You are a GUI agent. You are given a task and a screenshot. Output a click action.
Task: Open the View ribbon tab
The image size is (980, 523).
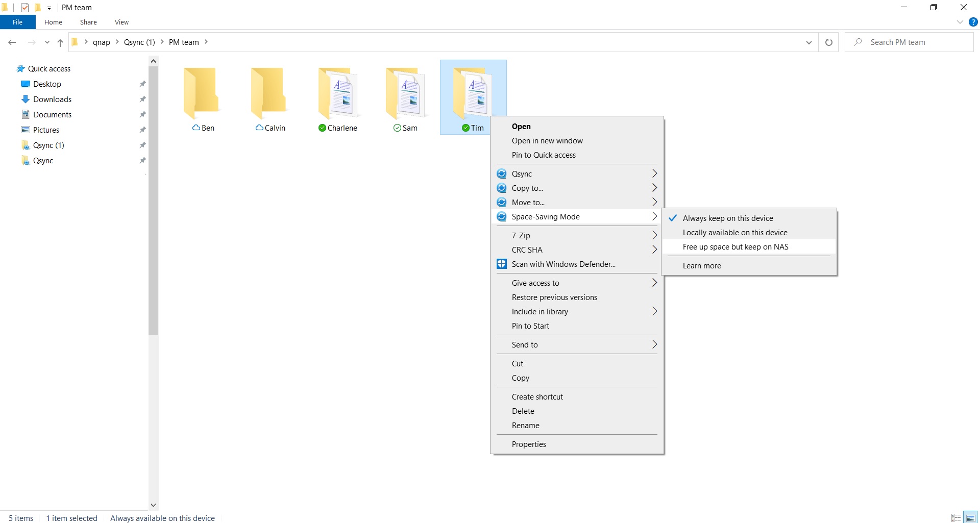coord(121,22)
